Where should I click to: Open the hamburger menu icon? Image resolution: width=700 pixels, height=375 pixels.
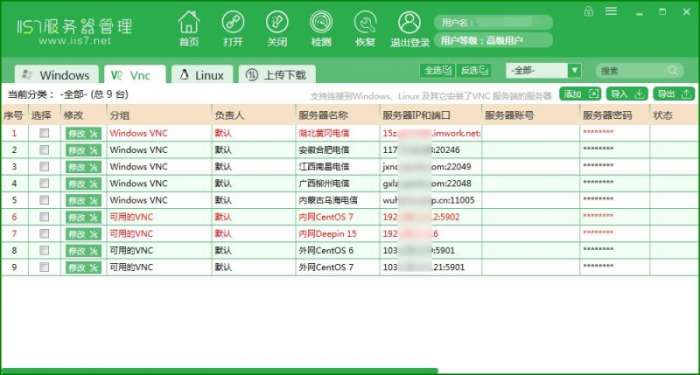pos(611,11)
